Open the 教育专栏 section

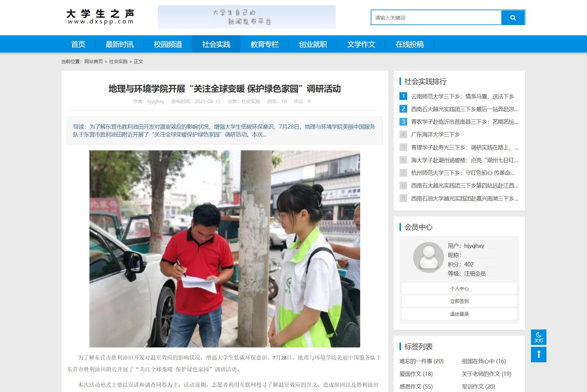[265, 44]
